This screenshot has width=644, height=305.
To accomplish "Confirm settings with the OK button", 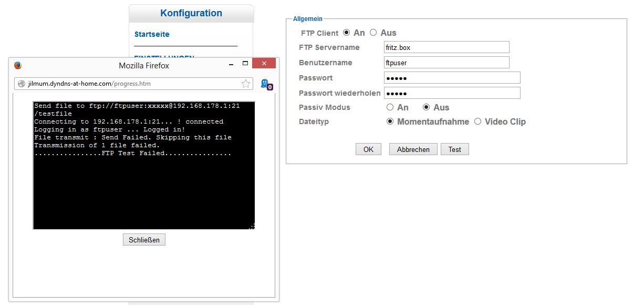I will [368, 149].
